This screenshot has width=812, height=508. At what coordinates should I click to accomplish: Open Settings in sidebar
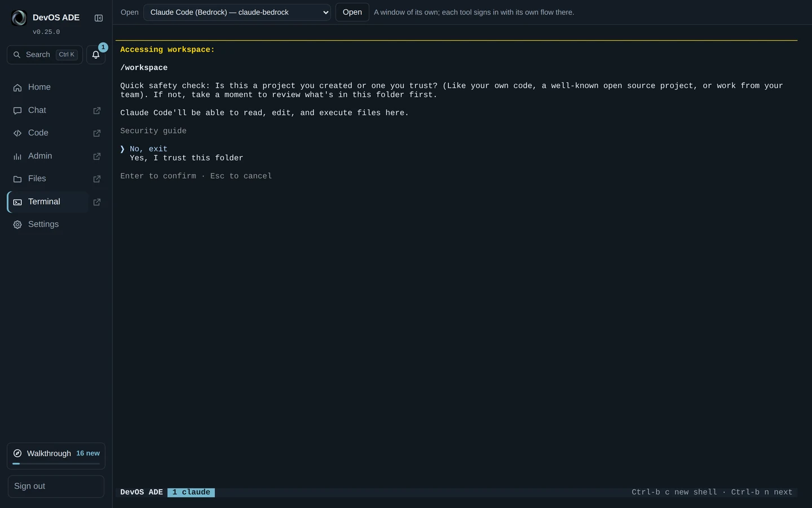(56, 225)
